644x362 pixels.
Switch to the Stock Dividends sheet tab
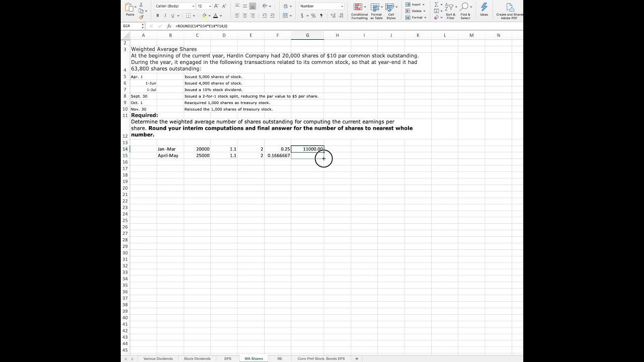(197, 358)
